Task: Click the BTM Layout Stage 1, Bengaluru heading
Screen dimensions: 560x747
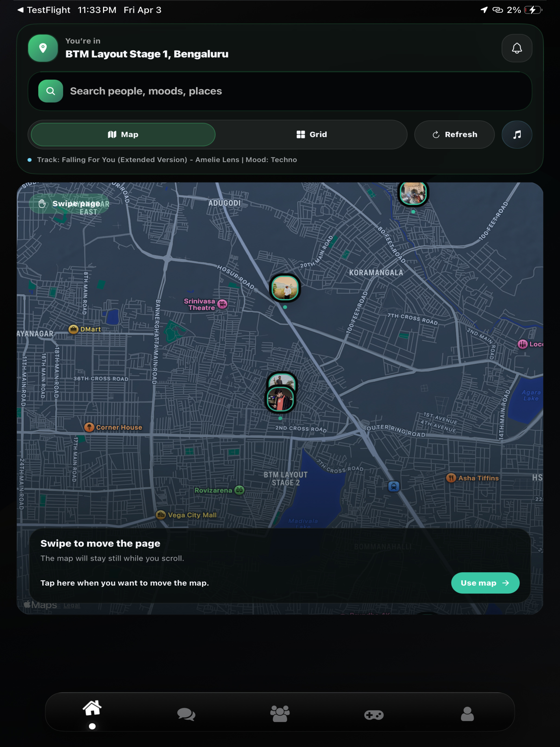Action: pyautogui.click(x=147, y=54)
